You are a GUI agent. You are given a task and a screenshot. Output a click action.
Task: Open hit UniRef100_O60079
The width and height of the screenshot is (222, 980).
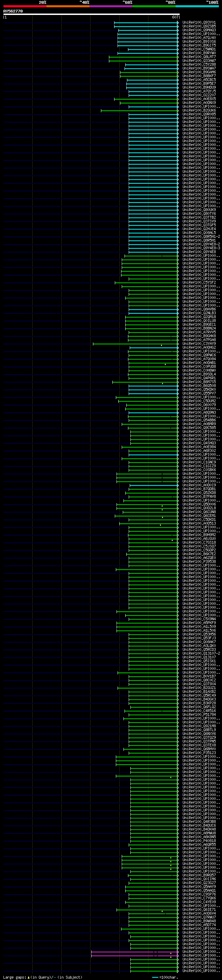tap(199, 405)
